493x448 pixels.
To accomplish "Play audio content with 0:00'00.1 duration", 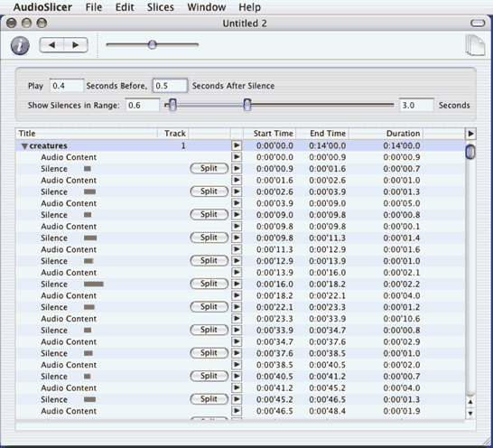I will pos(237,226).
